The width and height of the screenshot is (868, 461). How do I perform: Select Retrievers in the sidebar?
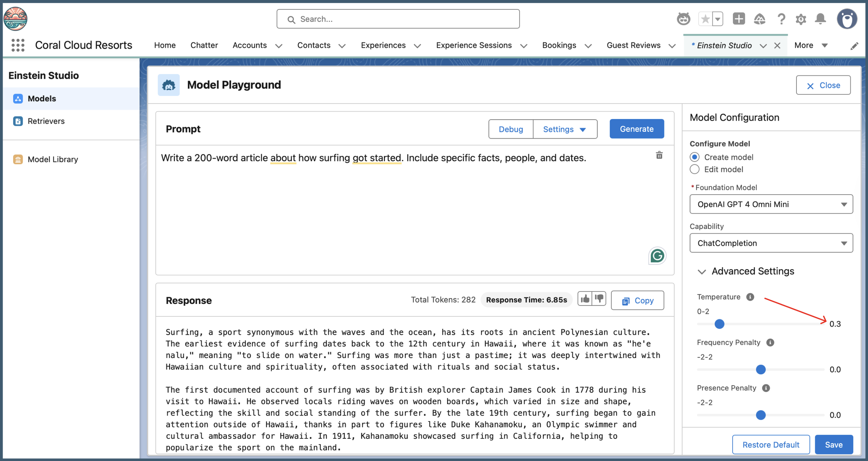46,121
